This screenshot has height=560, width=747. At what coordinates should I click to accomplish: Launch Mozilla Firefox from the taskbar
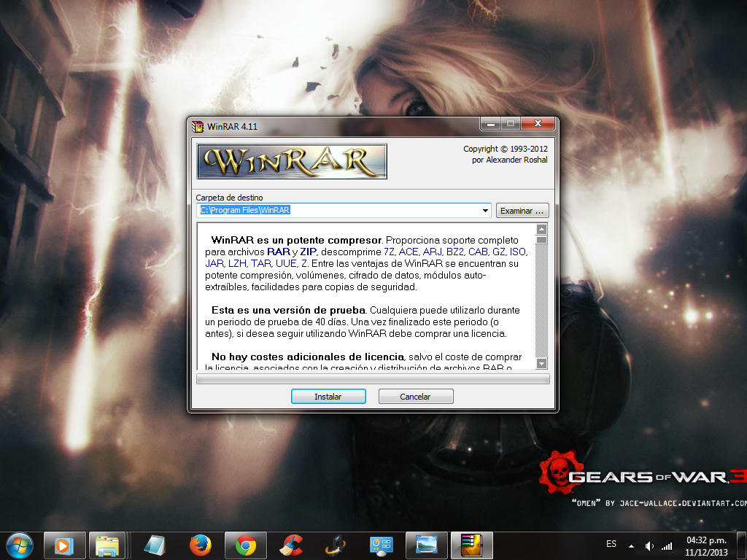200,545
